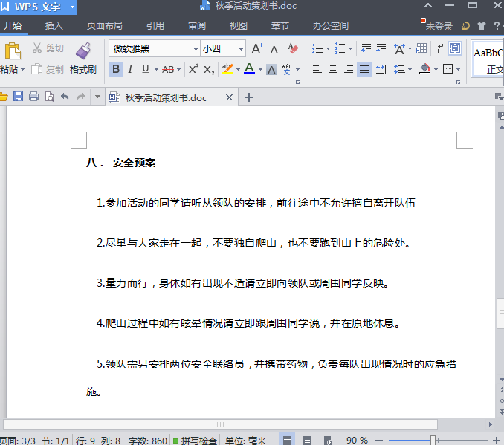
Task: Add a new document tab with plus
Action: click(249, 97)
